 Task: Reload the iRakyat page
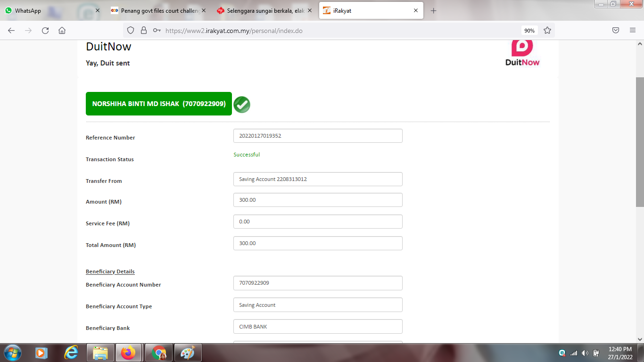coord(45,31)
